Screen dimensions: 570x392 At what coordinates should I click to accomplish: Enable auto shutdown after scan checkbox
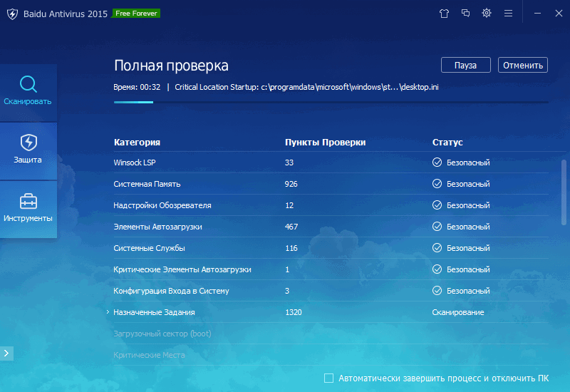point(328,378)
